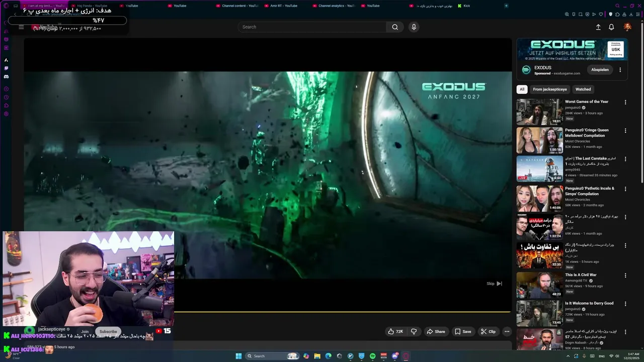
Task: Click the browser shield ad-blocker icon
Action: click(x=610, y=15)
